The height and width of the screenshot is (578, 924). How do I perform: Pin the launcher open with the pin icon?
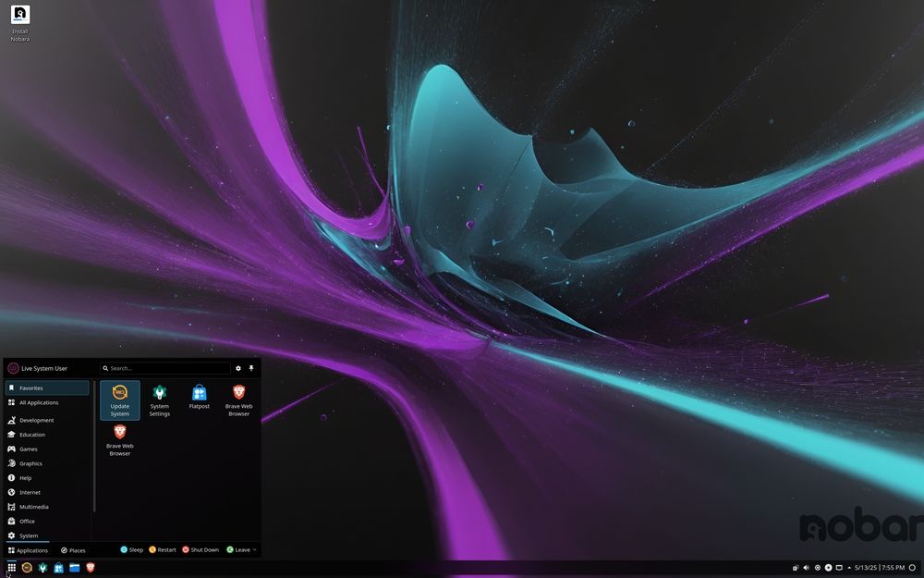tap(251, 368)
